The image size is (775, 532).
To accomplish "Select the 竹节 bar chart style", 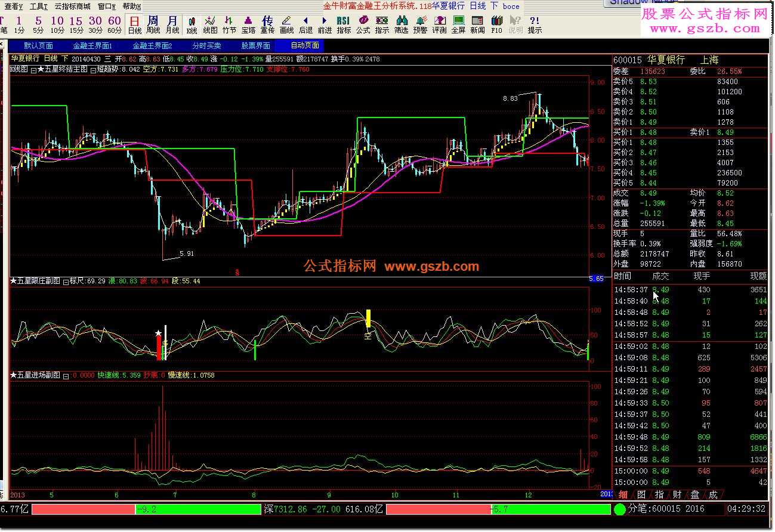I will [229, 24].
